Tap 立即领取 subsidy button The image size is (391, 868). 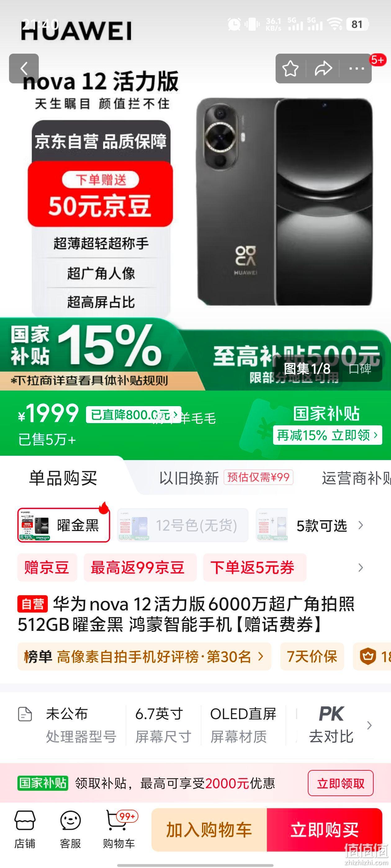click(340, 783)
